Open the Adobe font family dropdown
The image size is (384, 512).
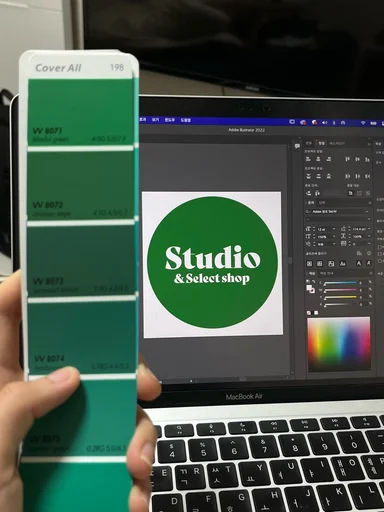coord(338,211)
